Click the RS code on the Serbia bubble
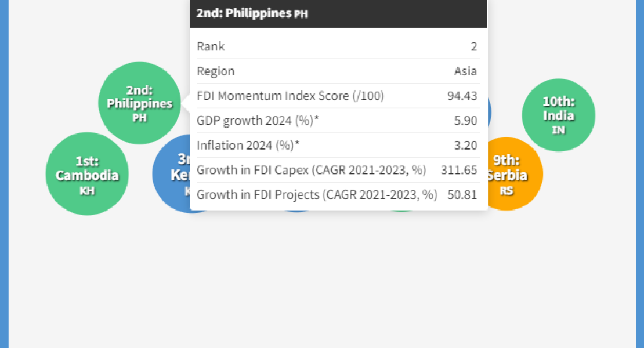The width and height of the screenshot is (644, 348). (506, 190)
